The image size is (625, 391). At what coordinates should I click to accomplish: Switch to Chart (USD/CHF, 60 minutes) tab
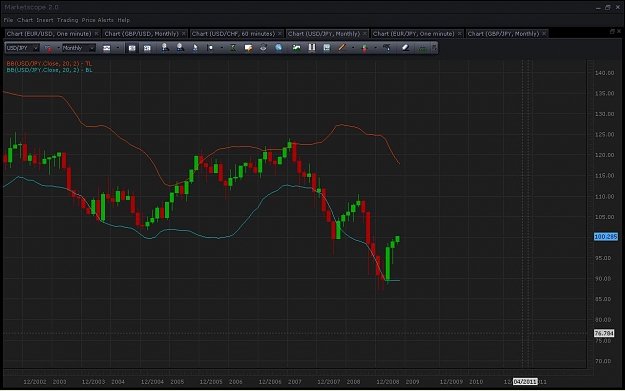pyautogui.click(x=233, y=33)
